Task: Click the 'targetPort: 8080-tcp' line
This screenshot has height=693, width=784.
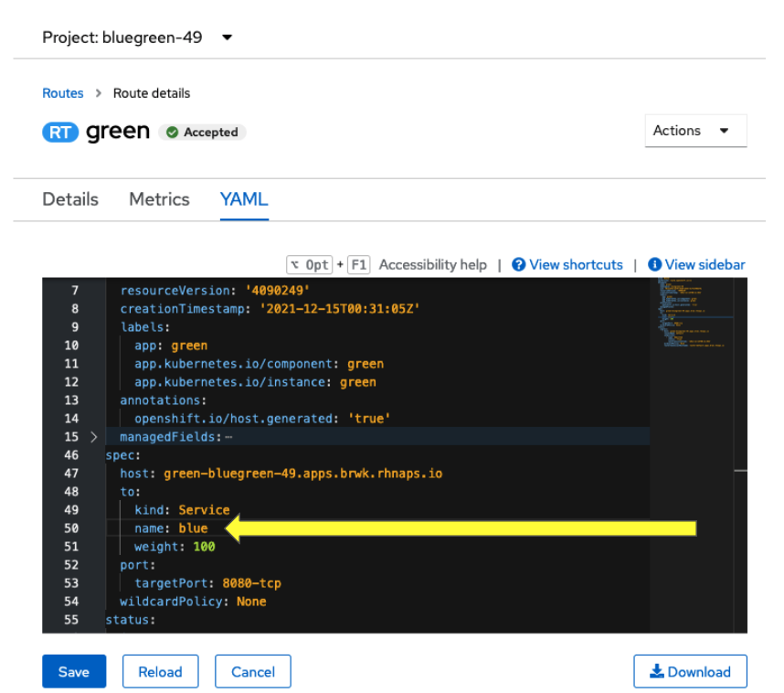Action: point(207,583)
